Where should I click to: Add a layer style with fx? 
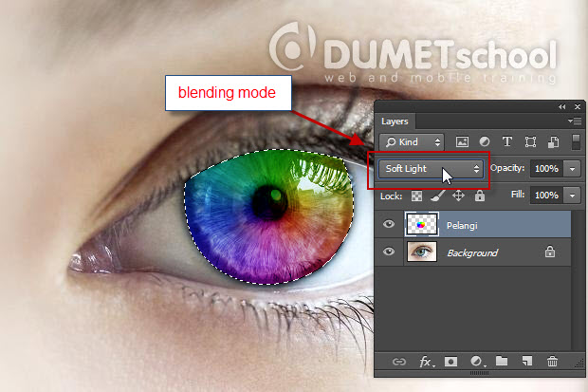coord(427,362)
